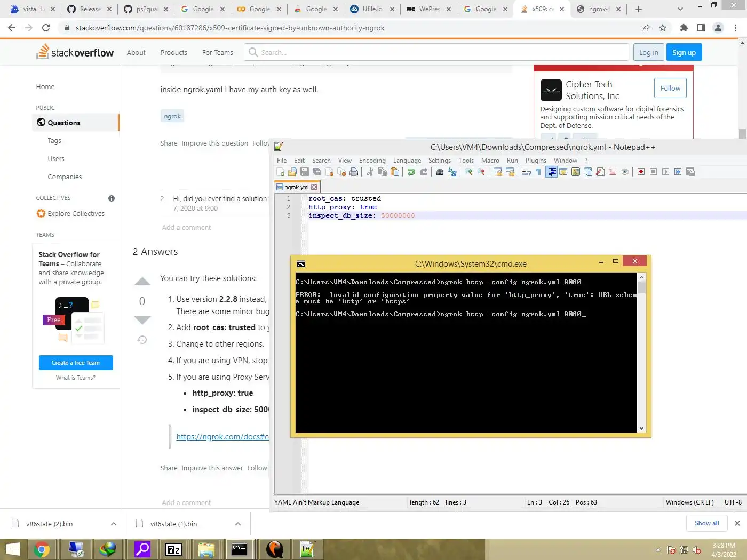The width and height of the screenshot is (747, 560).
Task: Toggle indent guide icon in Notepad++ toolbar
Action: [552, 172]
